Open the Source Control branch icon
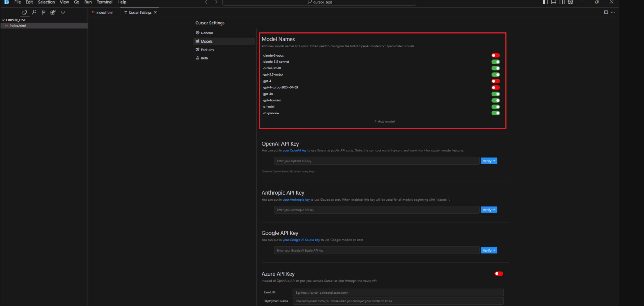 (43, 12)
